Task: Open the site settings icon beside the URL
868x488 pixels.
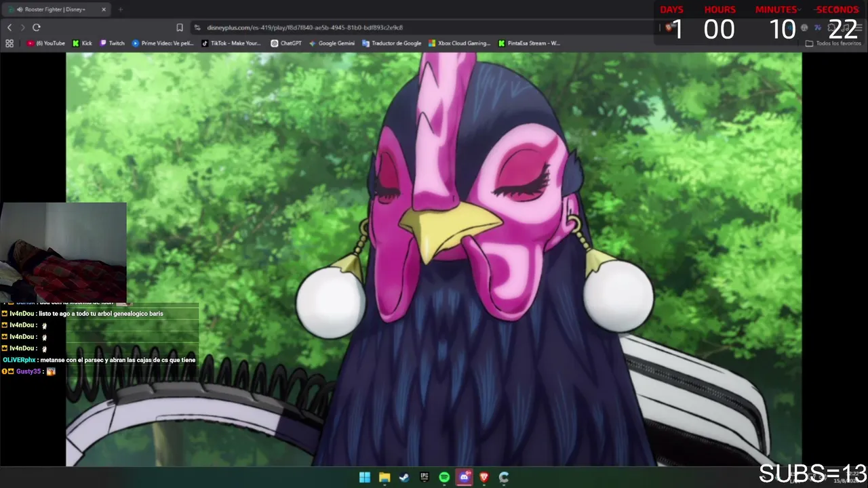Action: pyautogui.click(x=197, y=27)
